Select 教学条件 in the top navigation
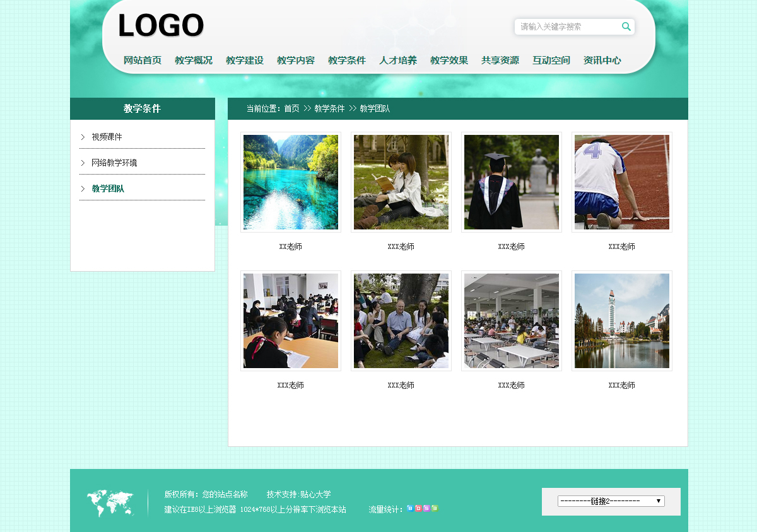Viewport: 757px width, 532px height. [347, 61]
